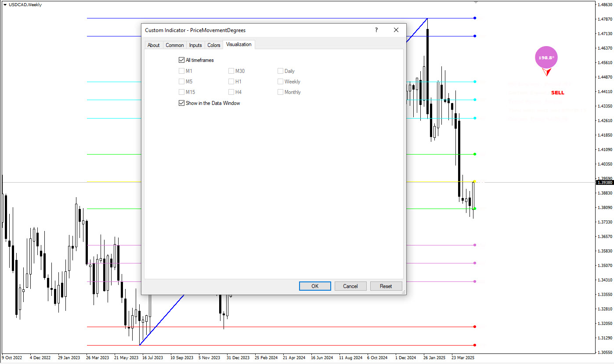Click the 26 Jan 2025 date label
614x364 pixels.
point(435,357)
